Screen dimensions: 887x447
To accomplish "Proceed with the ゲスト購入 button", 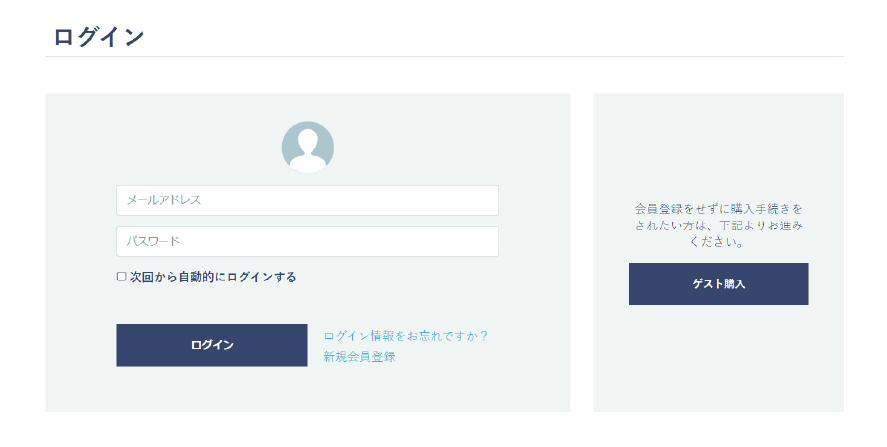I will [718, 283].
